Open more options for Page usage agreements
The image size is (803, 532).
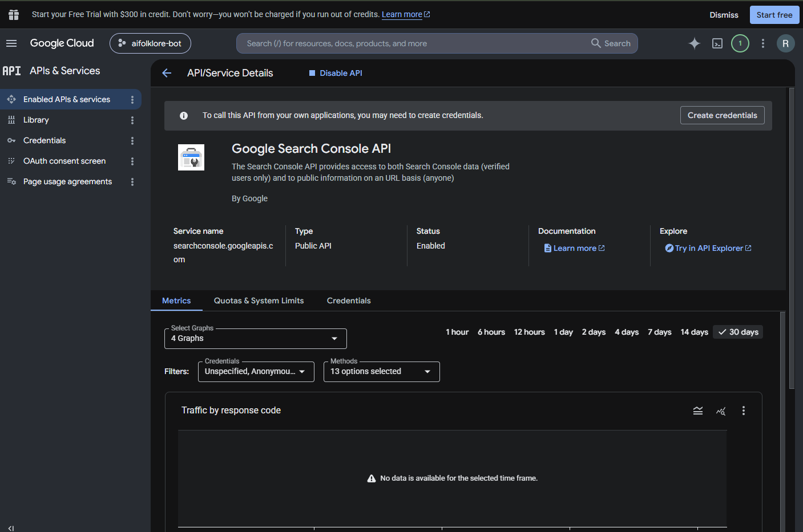coord(132,181)
